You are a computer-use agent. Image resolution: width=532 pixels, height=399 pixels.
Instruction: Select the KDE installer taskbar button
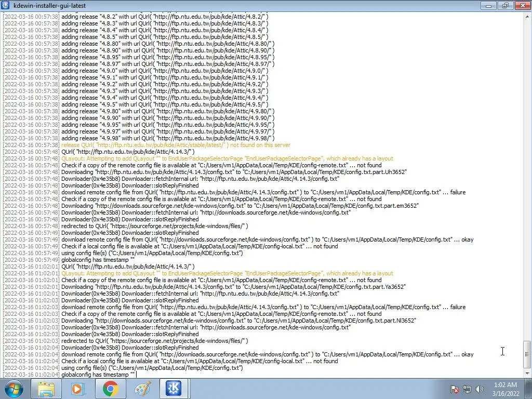point(174,389)
